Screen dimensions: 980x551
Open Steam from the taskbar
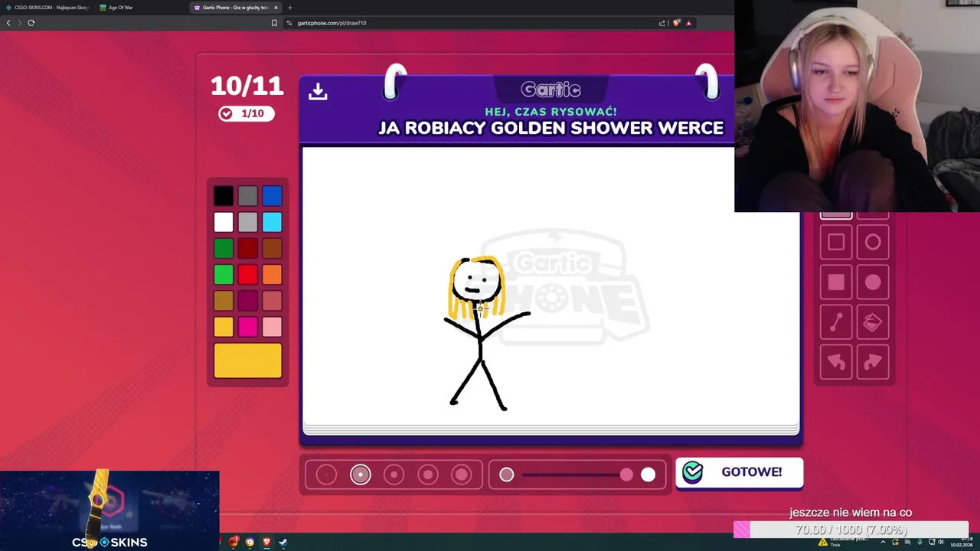click(x=283, y=542)
